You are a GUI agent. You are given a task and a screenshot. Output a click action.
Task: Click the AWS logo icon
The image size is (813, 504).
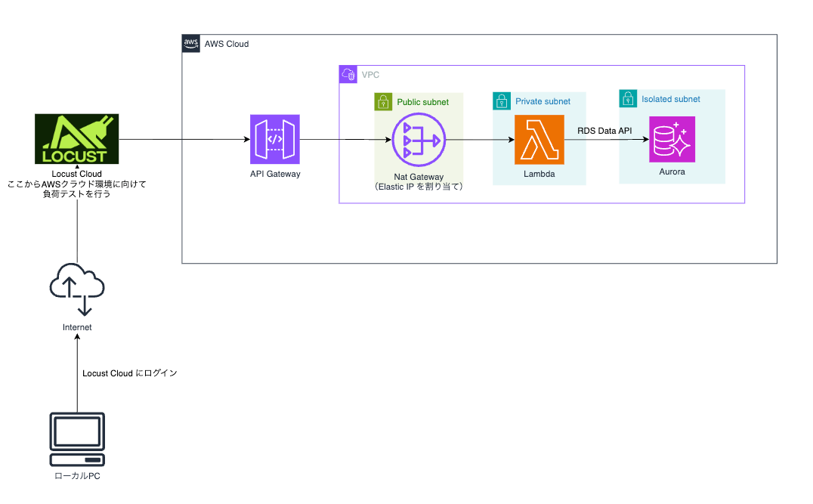click(x=191, y=44)
